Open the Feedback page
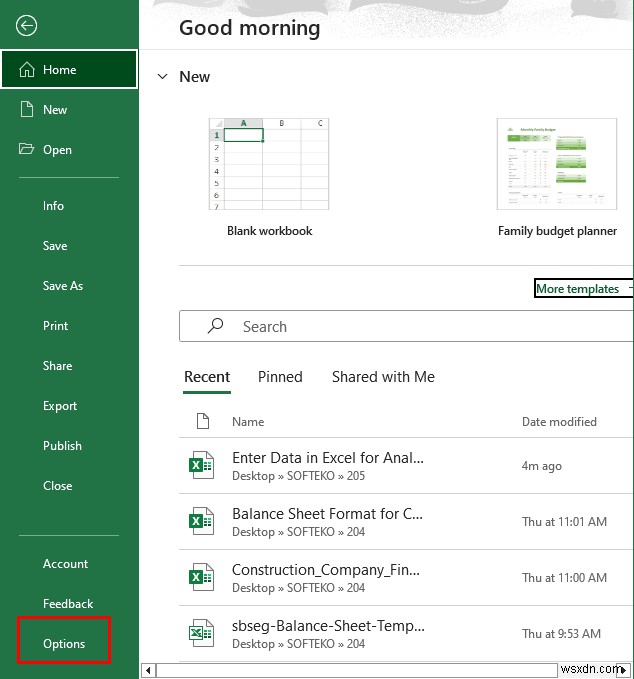634x679 pixels. click(x=68, y=603)
